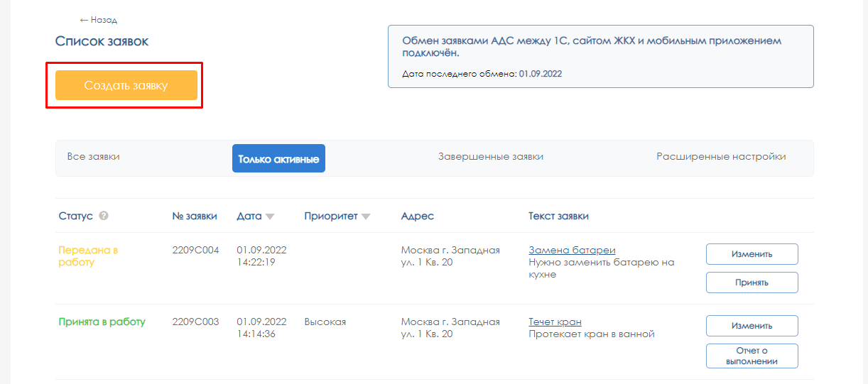The width and height of the screenshot is (868, 384).
Task: Click Изменить for the Замена батареи request
Action: point(752,254)
